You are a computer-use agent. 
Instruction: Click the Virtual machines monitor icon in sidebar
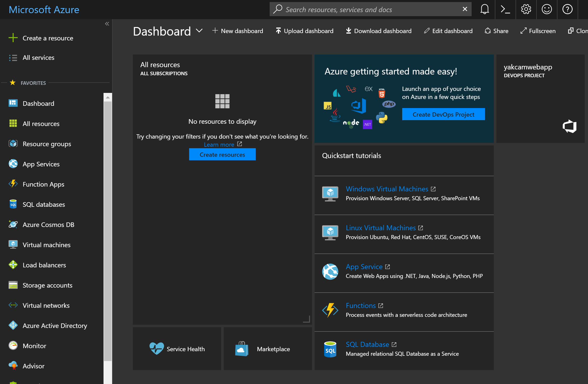point(13,245)
